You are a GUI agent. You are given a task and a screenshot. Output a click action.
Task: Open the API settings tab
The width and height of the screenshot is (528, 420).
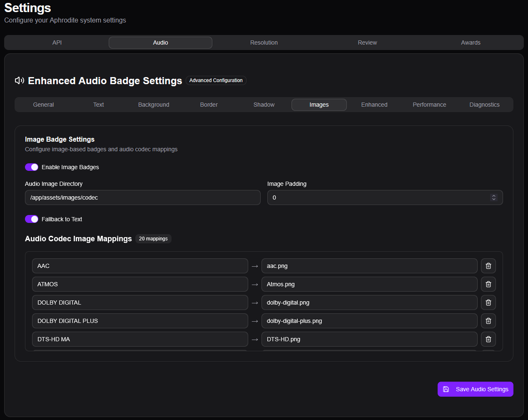(x=57, y=42)
